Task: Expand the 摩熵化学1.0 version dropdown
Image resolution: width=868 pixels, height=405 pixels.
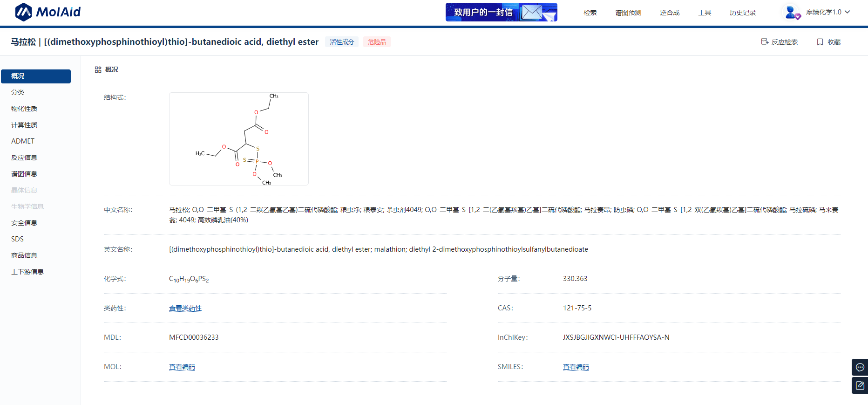Action: point(848,12)
